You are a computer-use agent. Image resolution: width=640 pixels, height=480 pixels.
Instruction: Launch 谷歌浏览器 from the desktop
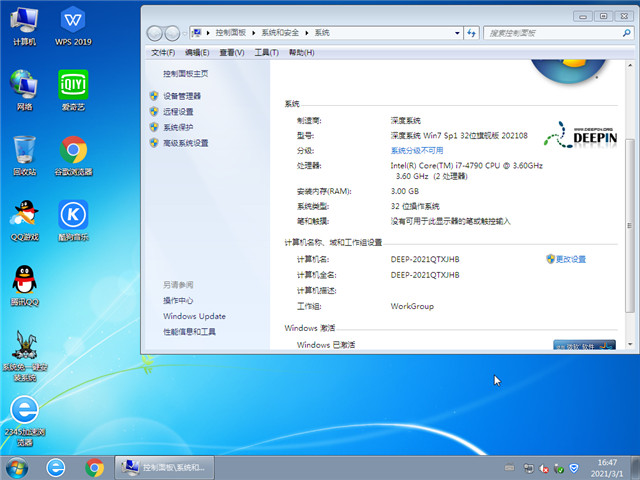(x=73, y=156)
